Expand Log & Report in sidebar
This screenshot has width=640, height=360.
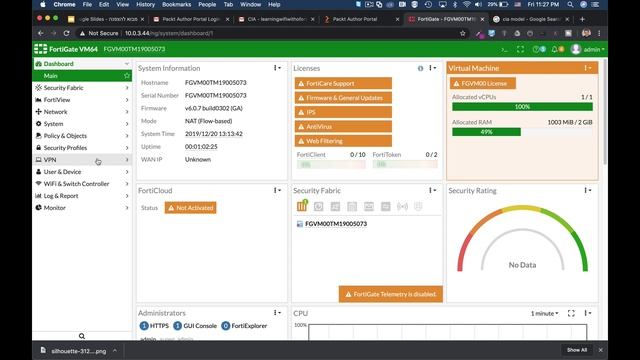[82, 196]
